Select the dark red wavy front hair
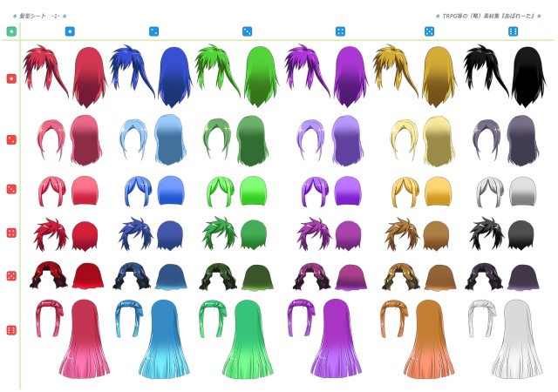The width and height of the screenshot is (558, 392). 49,275
